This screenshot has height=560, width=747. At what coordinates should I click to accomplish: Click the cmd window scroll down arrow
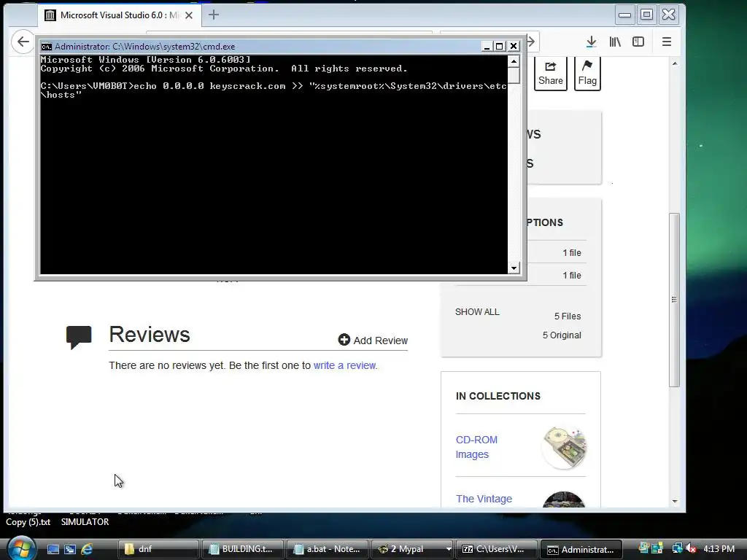514,268
